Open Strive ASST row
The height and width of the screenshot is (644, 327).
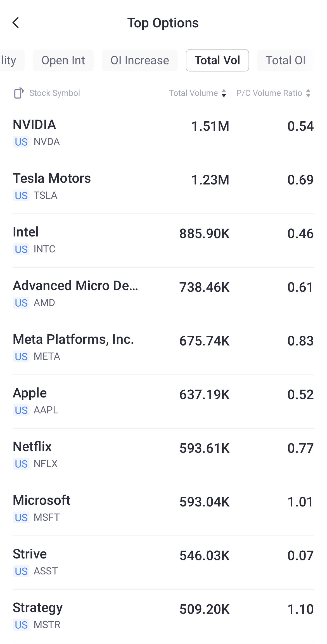pyautogui.click(x=163, y=562)
